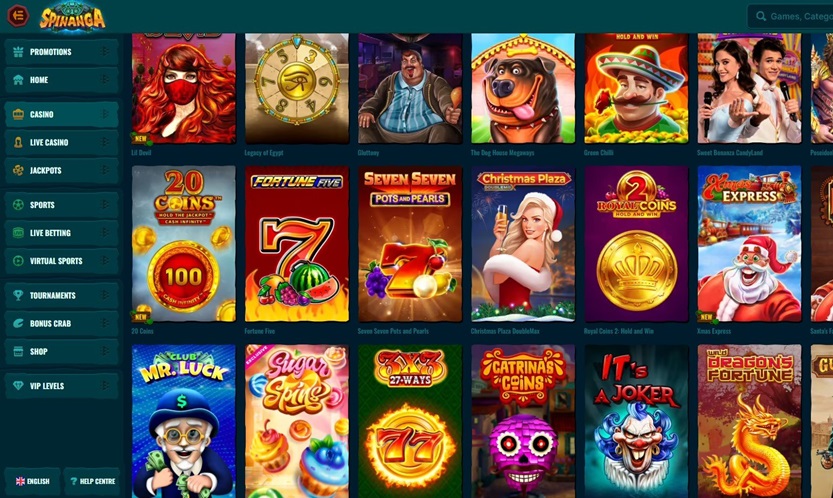Screen dimensions: 833x498
Task: Expand the Virtual Sports arrow
Action: [x=105, y=260]
